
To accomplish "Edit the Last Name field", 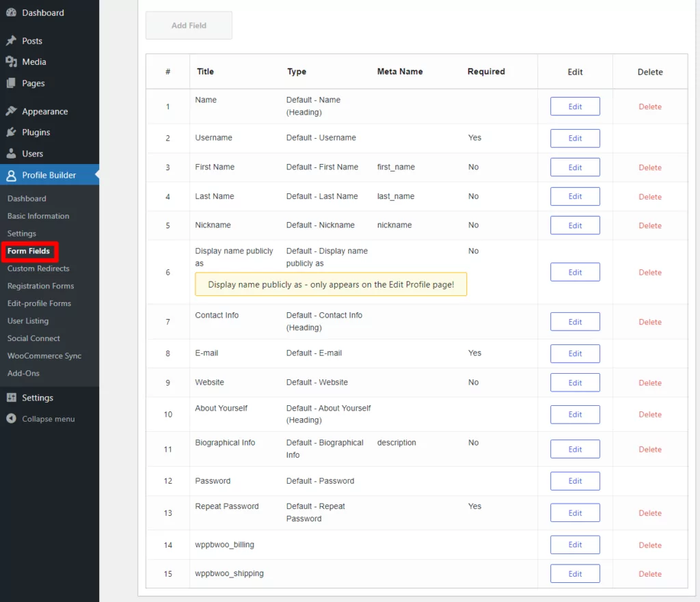I will (x=575, y=196).
